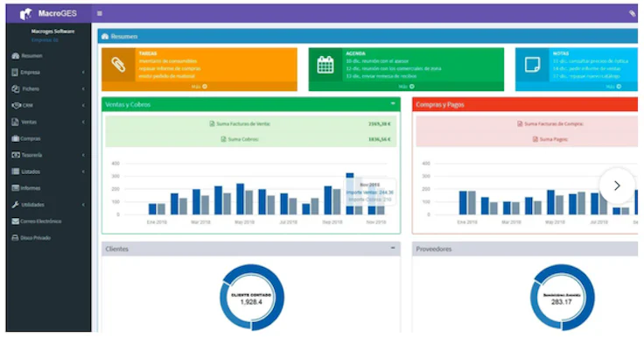Click the home icon beside Resumen header
The width and height of the screenshot is (644, 337).
tap(105, 36)
